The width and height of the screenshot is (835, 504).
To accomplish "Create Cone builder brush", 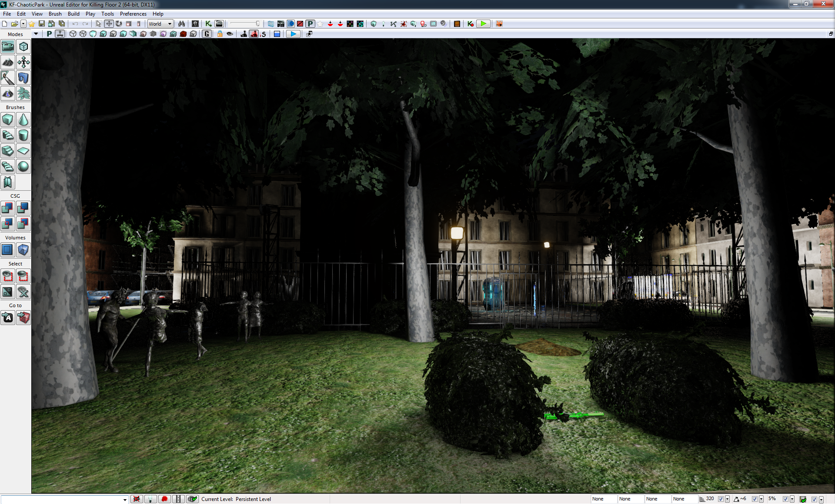I will [x=23, y=119].
